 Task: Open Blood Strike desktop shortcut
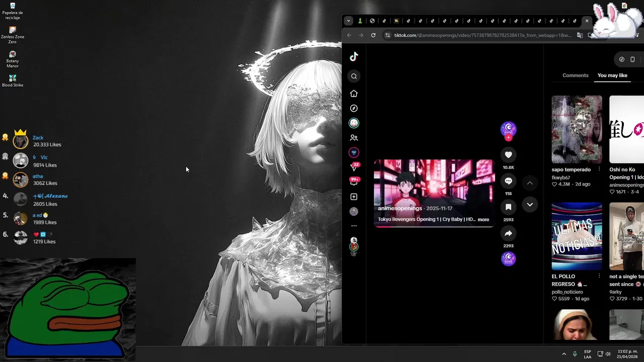13,80
